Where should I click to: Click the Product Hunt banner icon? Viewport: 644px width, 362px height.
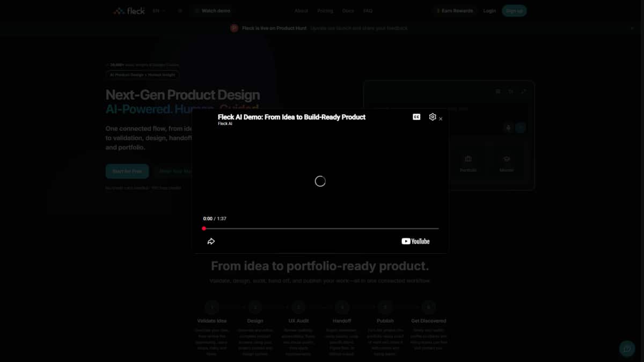[234, 28]
